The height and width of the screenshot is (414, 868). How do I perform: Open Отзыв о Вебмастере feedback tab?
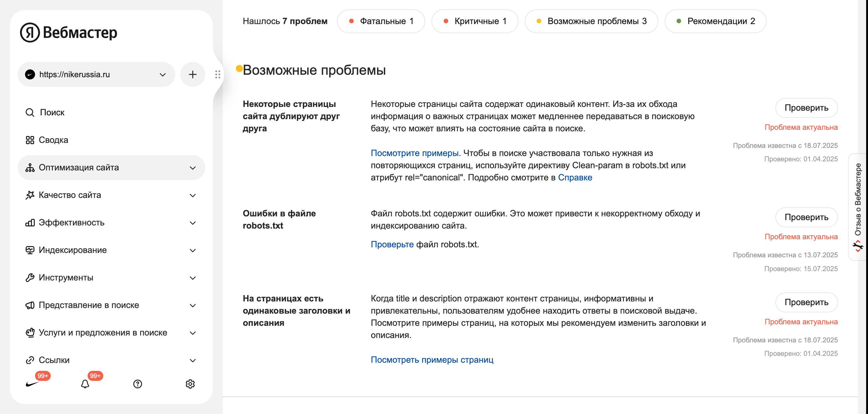(x=858, y=207)
